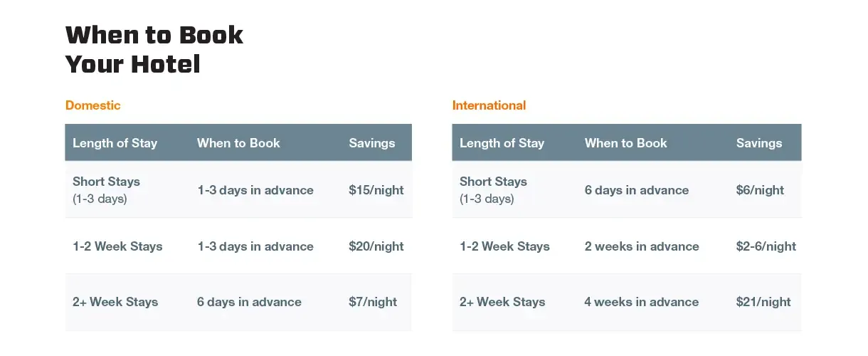Select the '4 weeks in advance' cell
Screen dimensions: 868x356
tap(641, 302)
